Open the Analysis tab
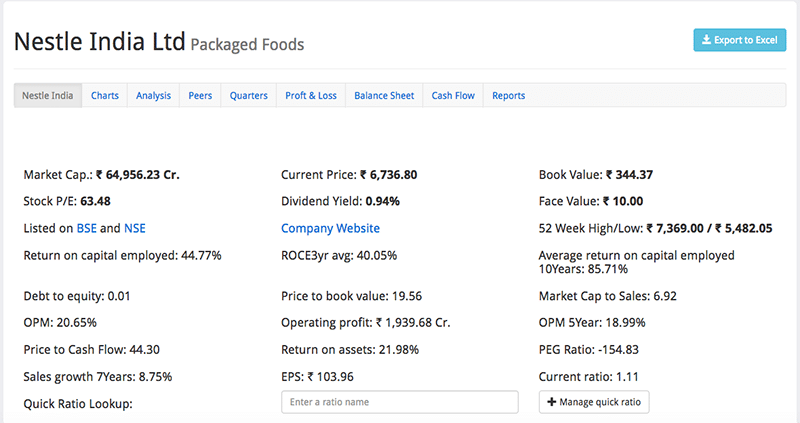The width and height of the screenshot is (800, 423). tap(154, 95)
